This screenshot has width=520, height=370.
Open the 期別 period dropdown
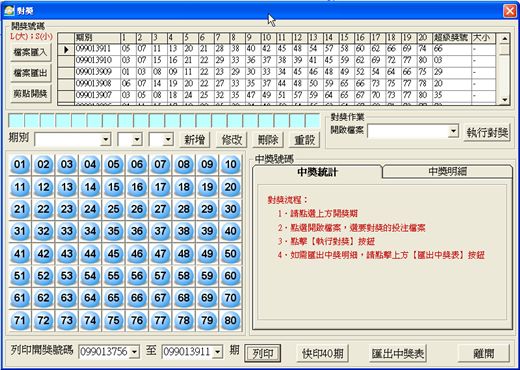106,139
